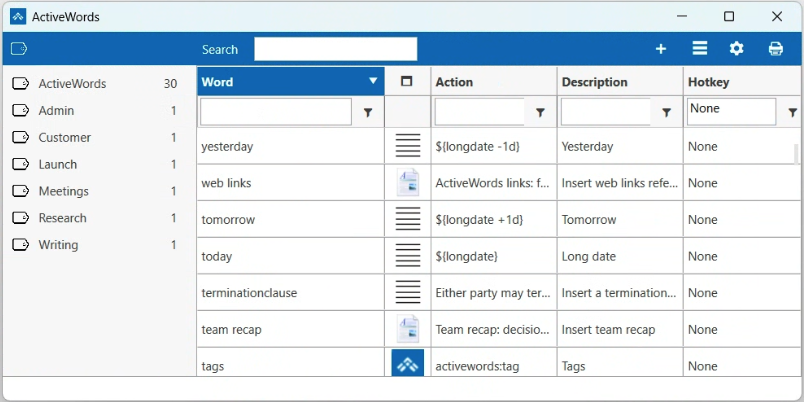
Task: Click the ActiveWords app logo in title bar
Action: [x=18, y=16]
